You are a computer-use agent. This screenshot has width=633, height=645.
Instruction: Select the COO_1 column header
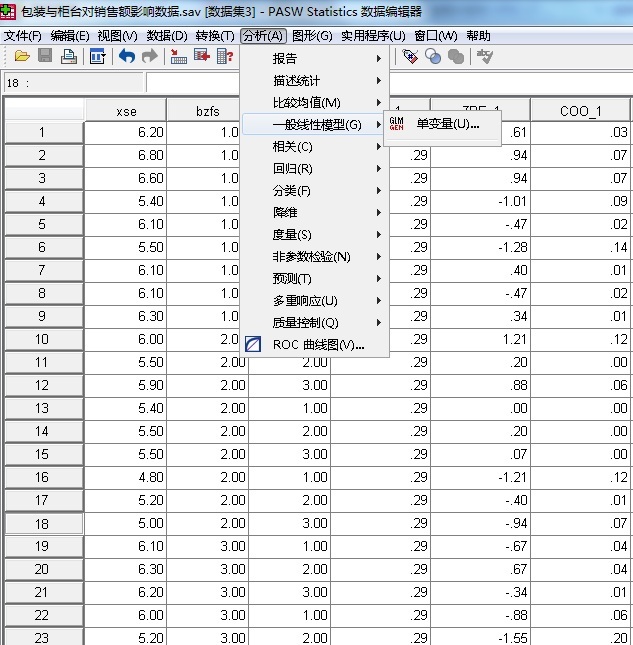click(x=580, y=110)
